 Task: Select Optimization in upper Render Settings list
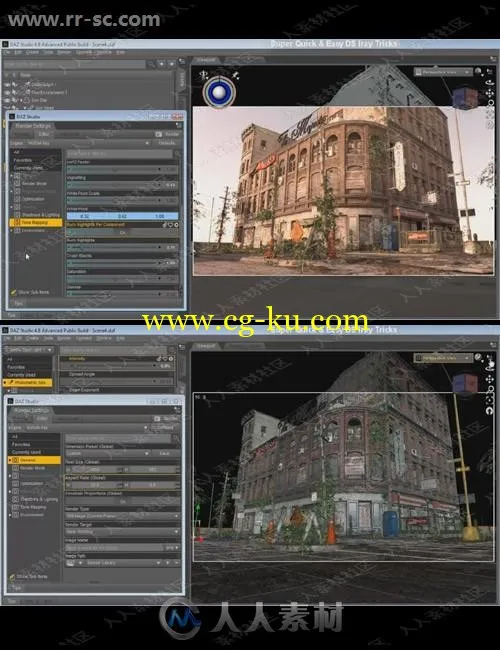click(x=31, y=199)
